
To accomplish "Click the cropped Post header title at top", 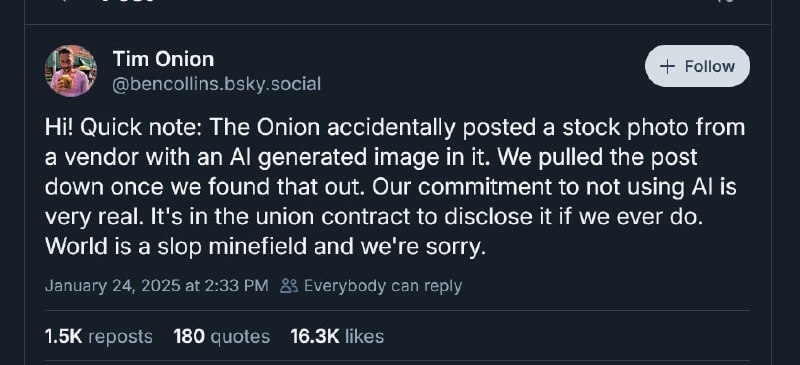I will (x=128, y=2).
